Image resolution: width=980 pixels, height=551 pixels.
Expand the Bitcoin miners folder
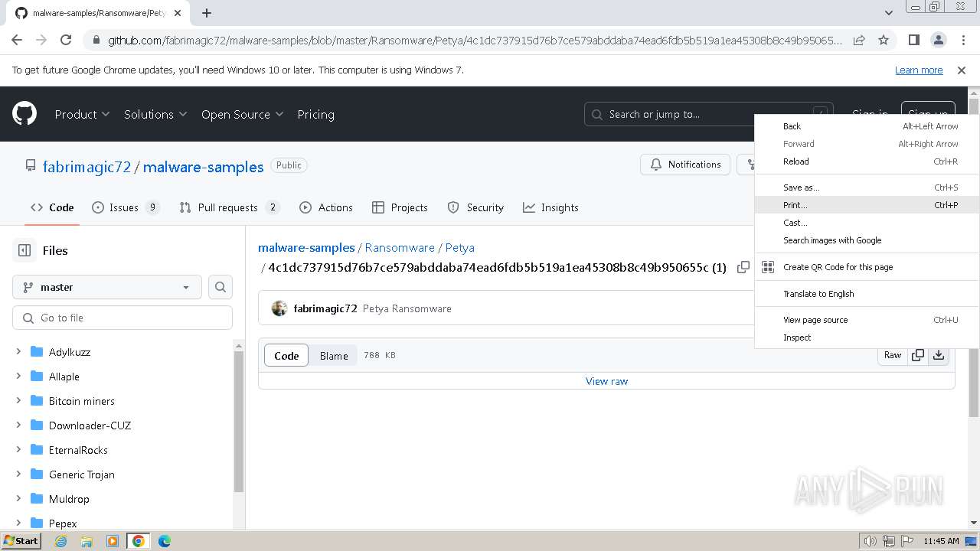(18, 401)
